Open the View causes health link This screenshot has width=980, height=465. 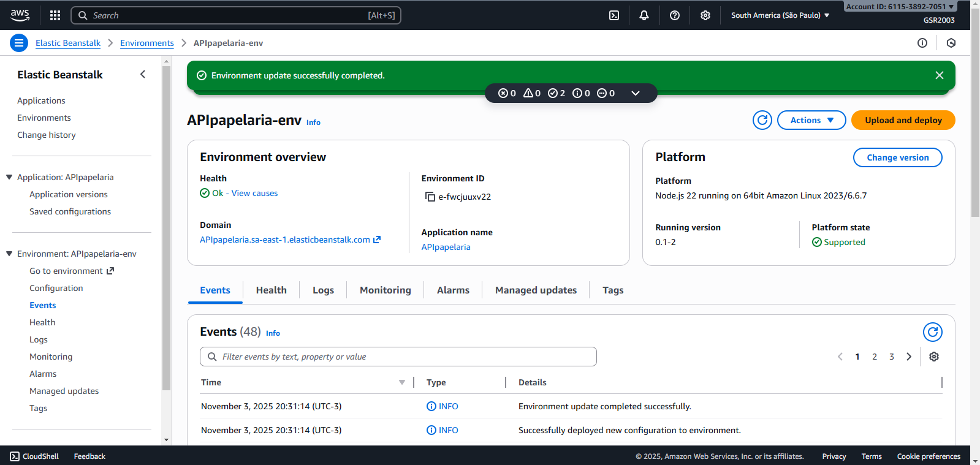254,193
